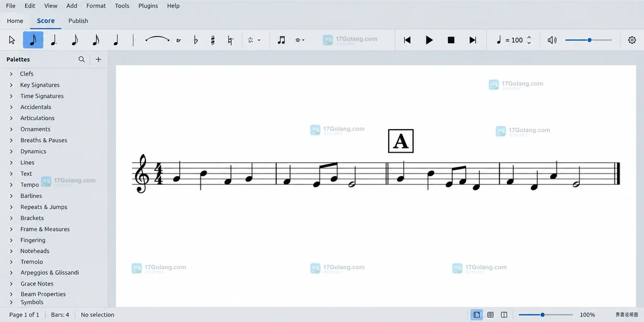Toggle the highlighted eighth note duration

(33, 40)
